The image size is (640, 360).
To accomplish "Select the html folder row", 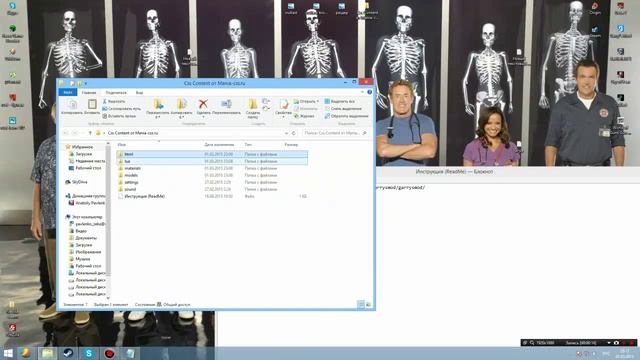I will pos(212,154).
